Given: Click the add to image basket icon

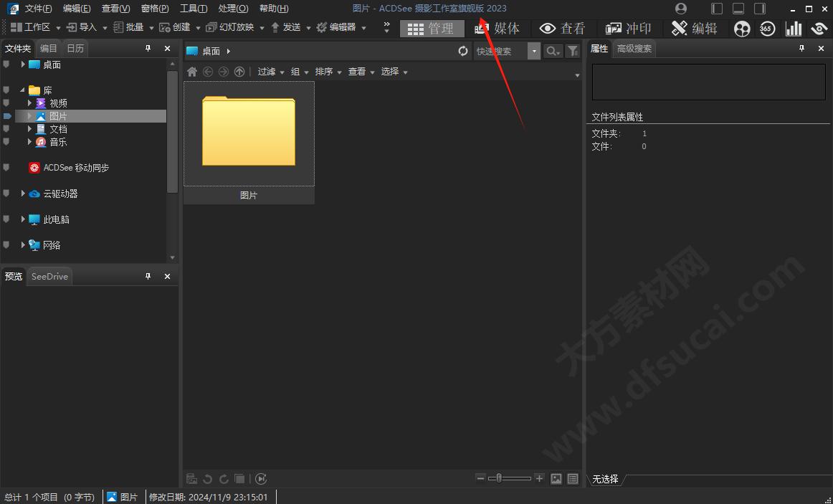Looking at the screenshot, I should pyautogui.click(x=192, y=479).
